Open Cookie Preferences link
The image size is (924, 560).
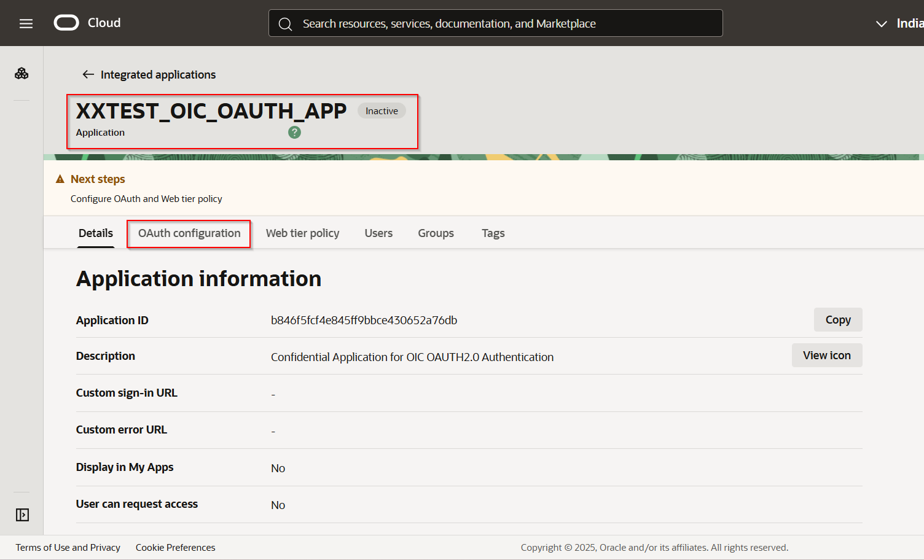click(x=175, y=548)
